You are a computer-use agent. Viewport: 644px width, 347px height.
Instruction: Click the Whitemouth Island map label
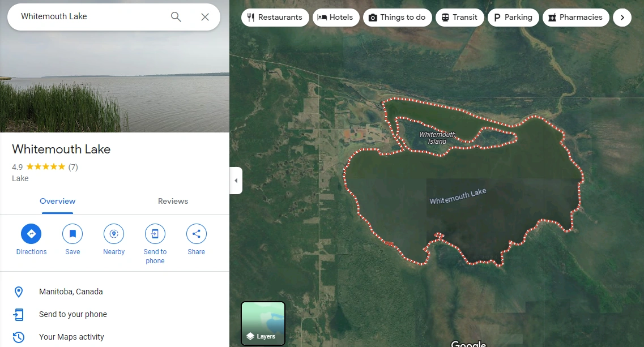click(x=437, y=138)
